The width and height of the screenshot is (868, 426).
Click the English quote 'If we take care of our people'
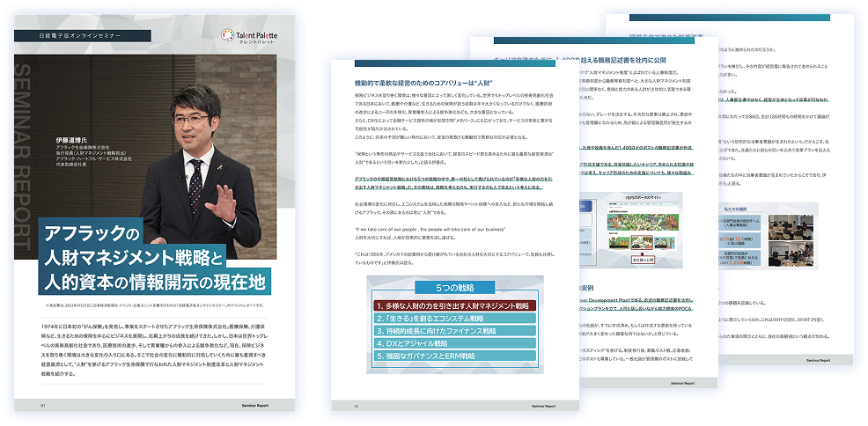[x=430, y=229]
